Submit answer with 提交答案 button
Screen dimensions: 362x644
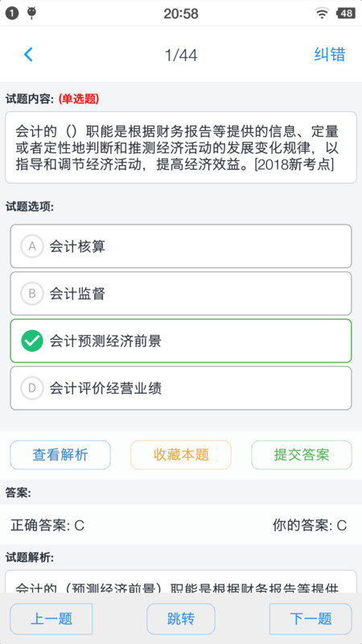coord(302,455)
